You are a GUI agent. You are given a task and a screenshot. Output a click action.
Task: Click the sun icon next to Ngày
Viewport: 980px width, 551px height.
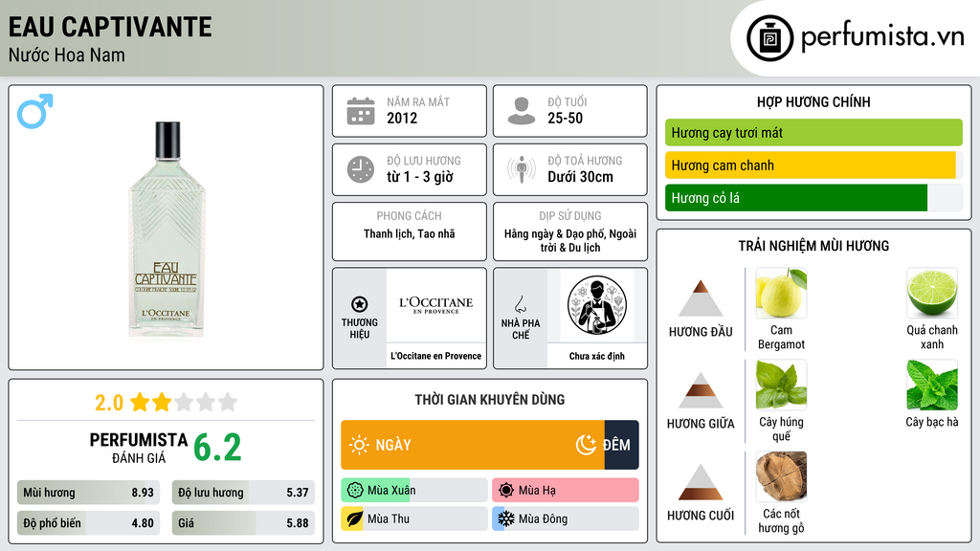pos(359,445)
